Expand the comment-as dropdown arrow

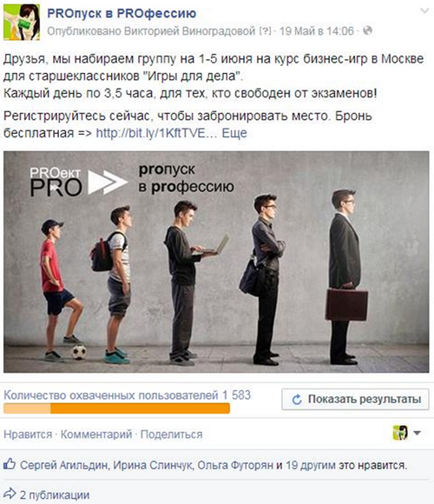point(417,433)
